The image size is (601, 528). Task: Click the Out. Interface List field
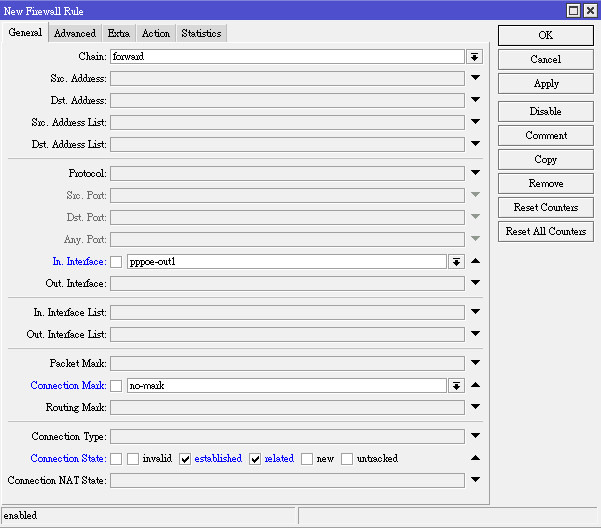coord(287,335)
